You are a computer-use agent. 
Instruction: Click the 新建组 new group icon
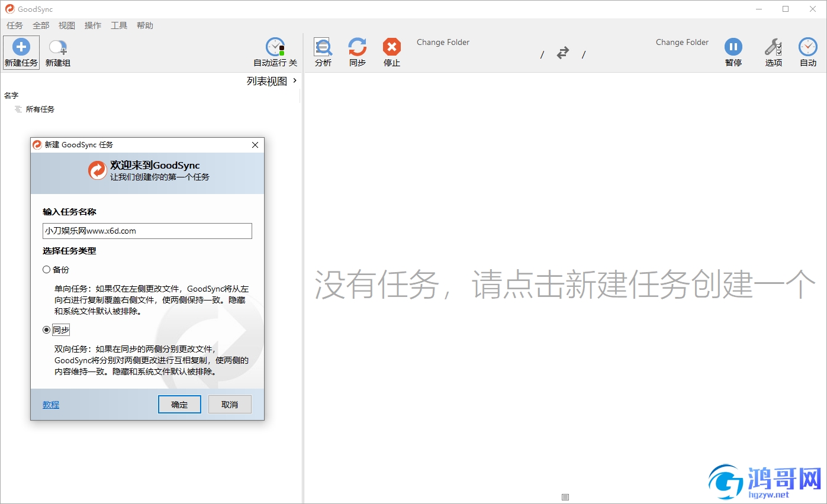point(58,47)
